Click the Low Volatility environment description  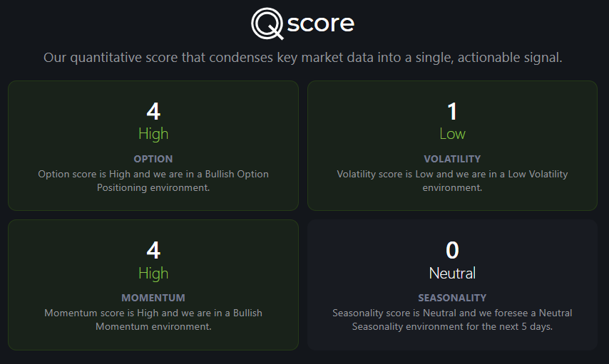tap(452, 181)
